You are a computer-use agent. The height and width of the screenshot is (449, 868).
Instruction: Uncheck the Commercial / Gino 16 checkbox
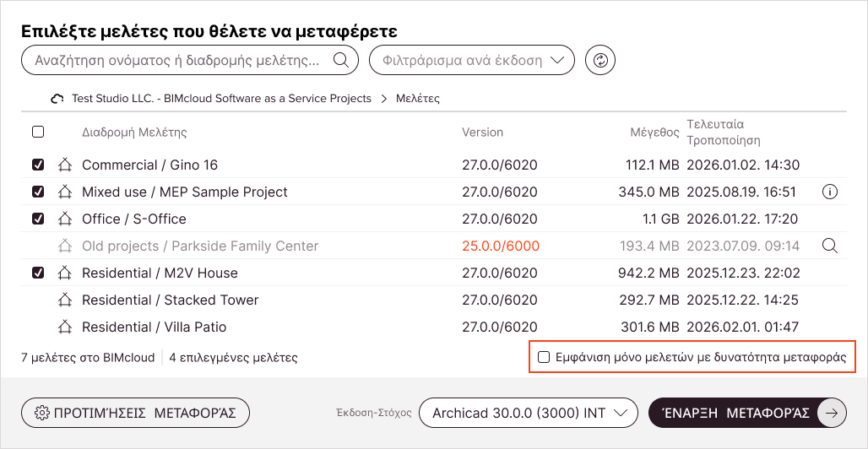pos(38,165)
